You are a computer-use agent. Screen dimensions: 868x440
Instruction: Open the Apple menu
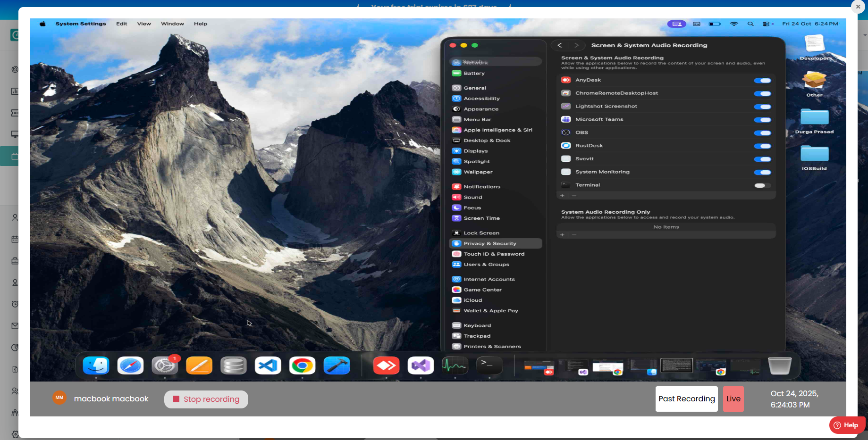point(42,24)
